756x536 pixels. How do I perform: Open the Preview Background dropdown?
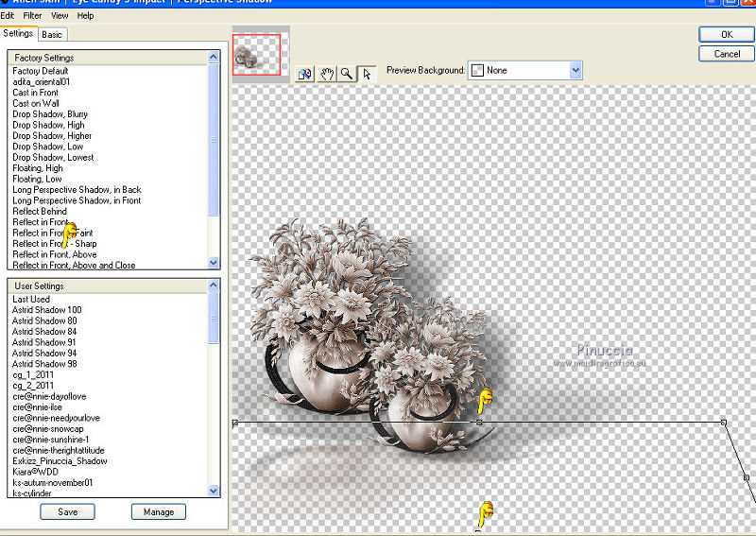[525, 71]
